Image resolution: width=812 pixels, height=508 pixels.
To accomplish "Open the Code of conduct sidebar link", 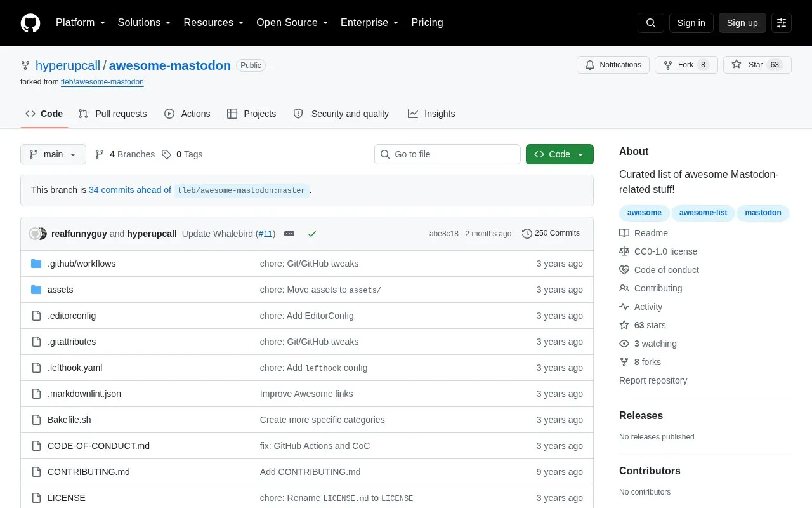I will (x=659, y=270).
